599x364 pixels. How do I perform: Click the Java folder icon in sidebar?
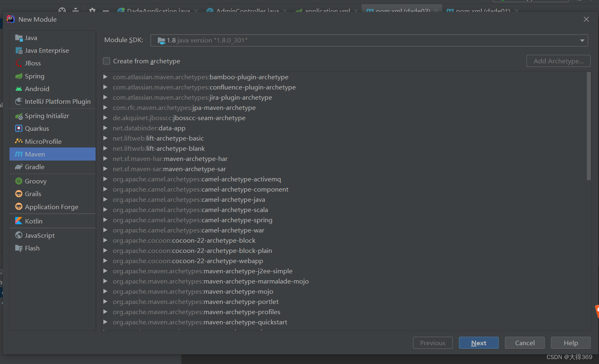click(19, 38)
